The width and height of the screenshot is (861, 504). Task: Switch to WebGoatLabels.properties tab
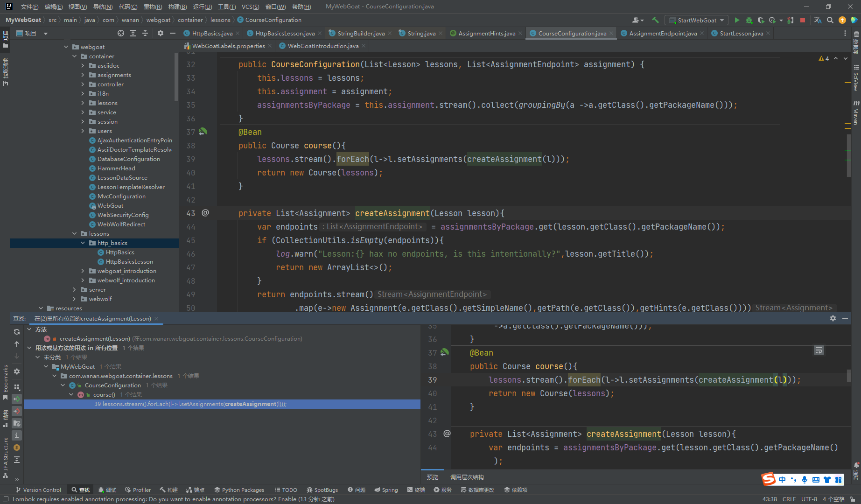[228, 46]
